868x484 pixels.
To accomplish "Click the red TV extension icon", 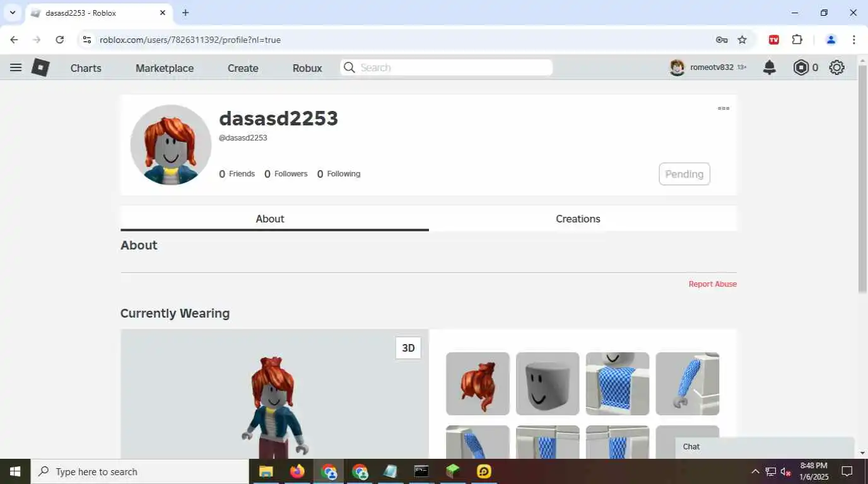I will (774, 40).
